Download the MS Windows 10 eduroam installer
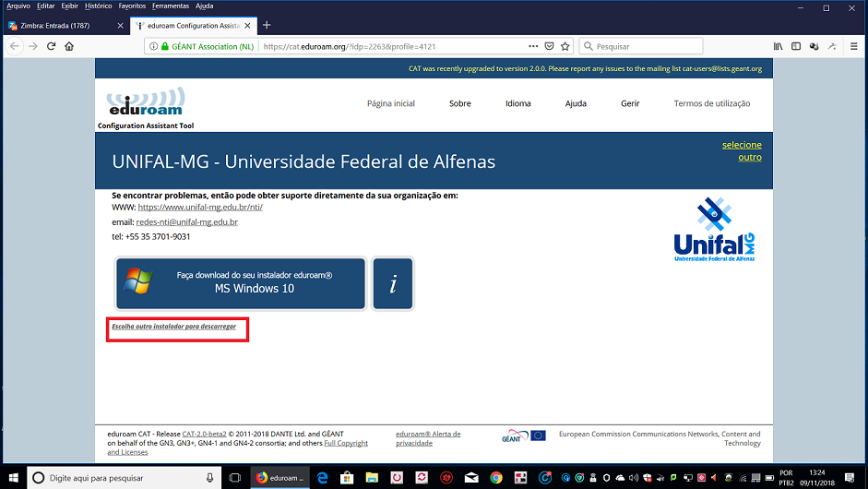 (x=241, y=283)
